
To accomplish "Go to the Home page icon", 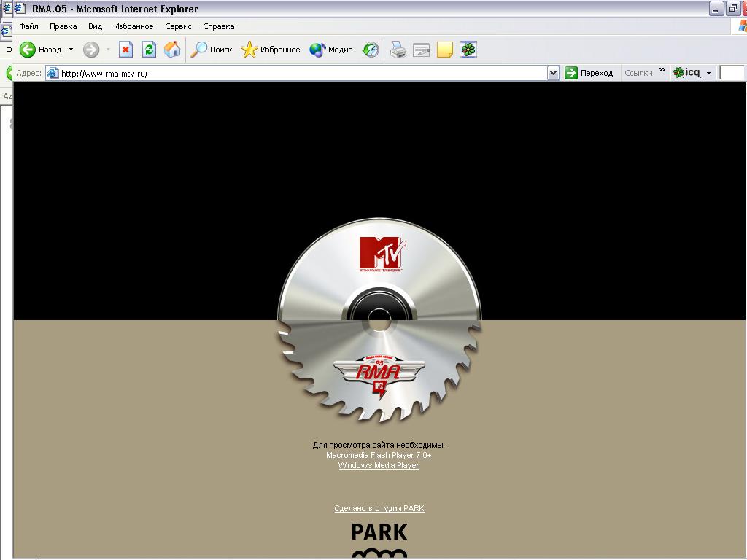I will point(172,50).
